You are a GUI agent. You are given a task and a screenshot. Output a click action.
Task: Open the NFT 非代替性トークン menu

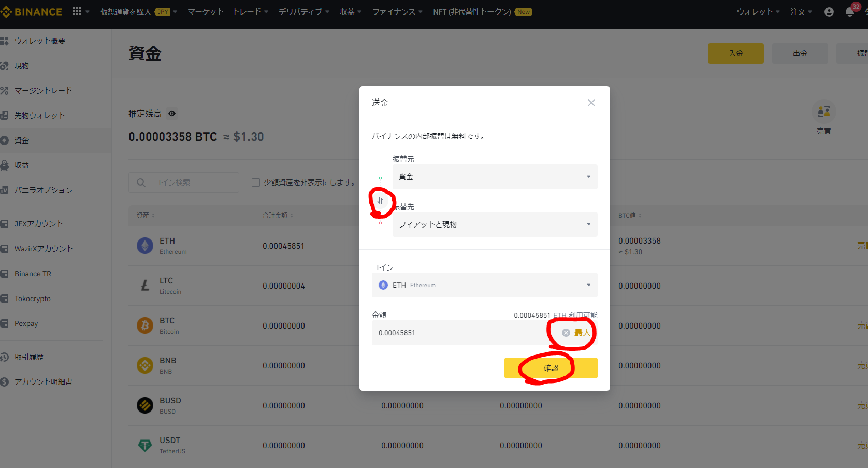pos(470,11)
